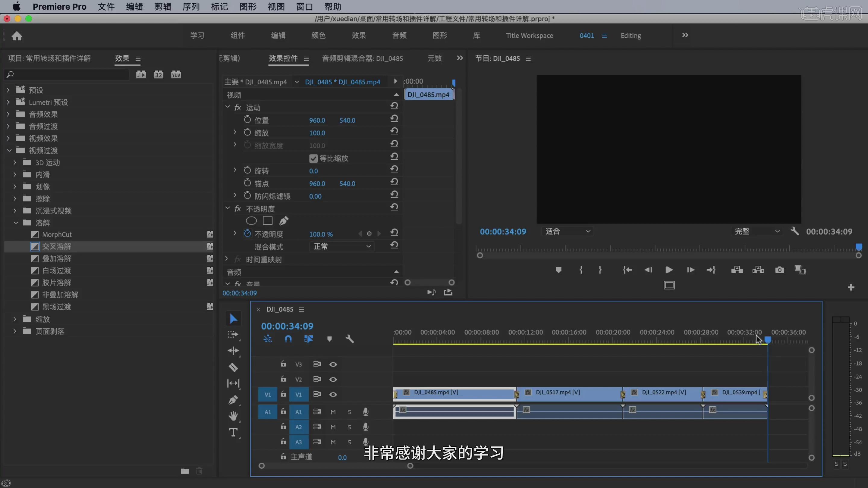The width and height of the screenshot is (868, 488).
Task: Select the Type tool in the timeline toolbar
Action: [233, 432]
